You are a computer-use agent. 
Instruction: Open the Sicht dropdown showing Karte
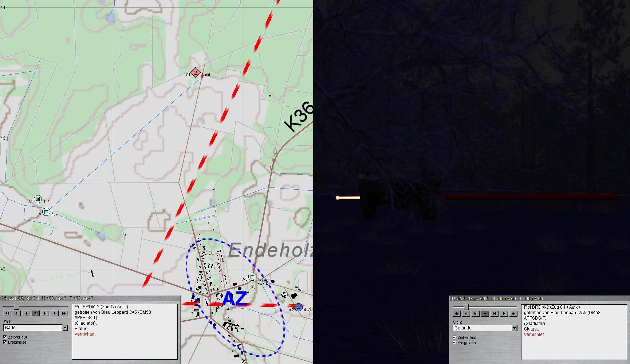(65, 328)
